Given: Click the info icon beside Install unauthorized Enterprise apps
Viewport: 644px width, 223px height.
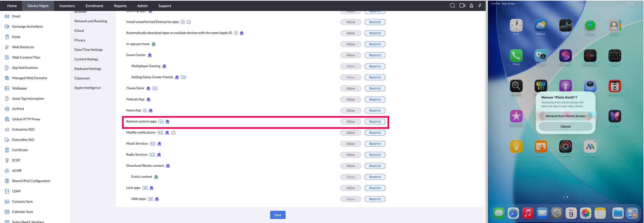Looking at the screenshot, I should [x=189, y=22].
